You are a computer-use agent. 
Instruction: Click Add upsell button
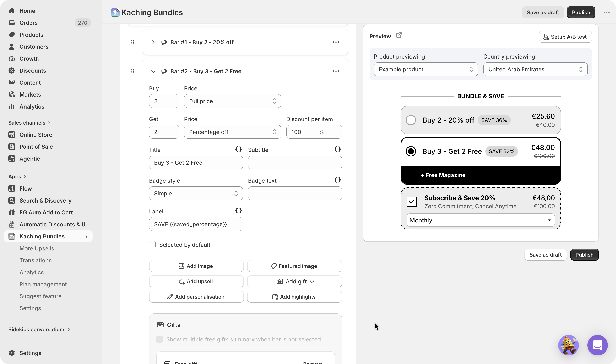[196, 281]
